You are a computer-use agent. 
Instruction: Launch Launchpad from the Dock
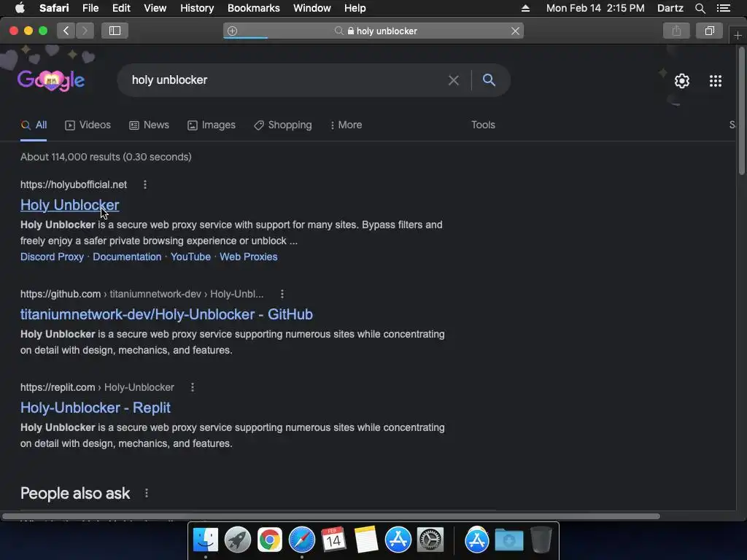coord(237,540)
